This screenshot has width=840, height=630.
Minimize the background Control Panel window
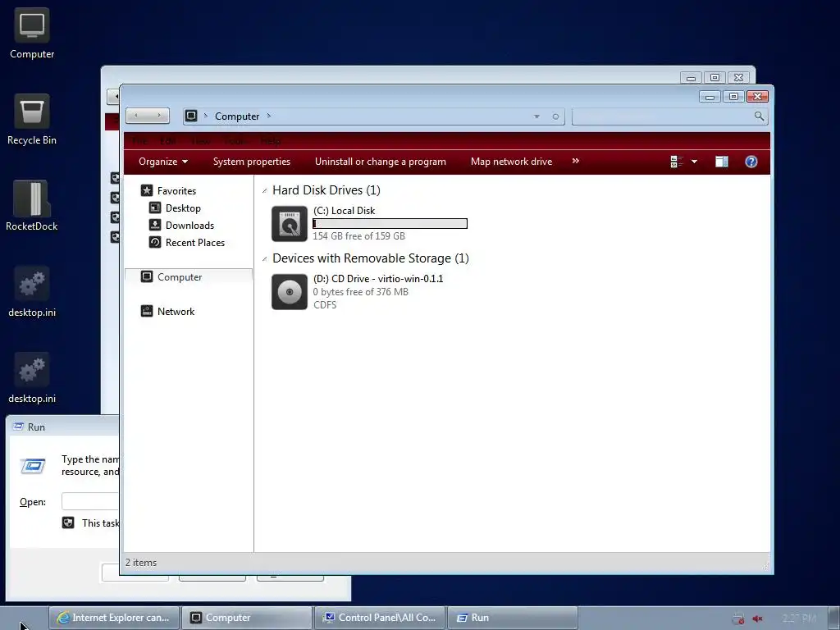691,78
